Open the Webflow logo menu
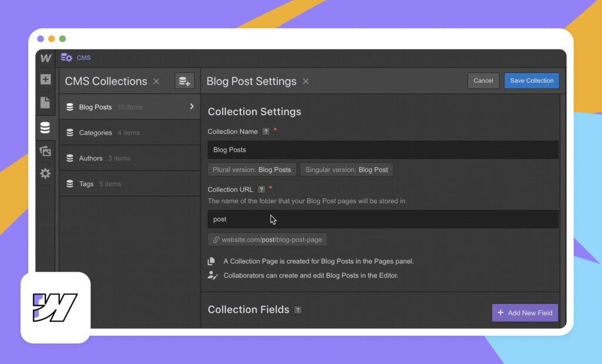The height and width of the screenshot is (364, 602). (46, 58)
